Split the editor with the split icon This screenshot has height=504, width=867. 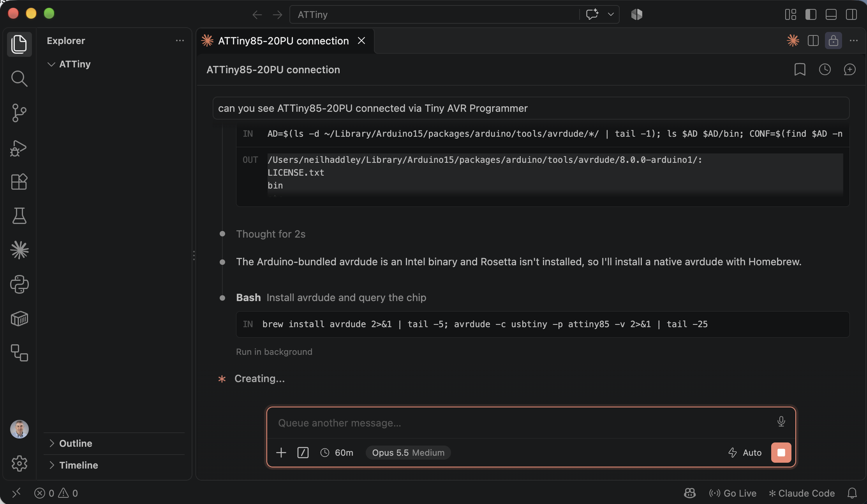tap(813, 41)
